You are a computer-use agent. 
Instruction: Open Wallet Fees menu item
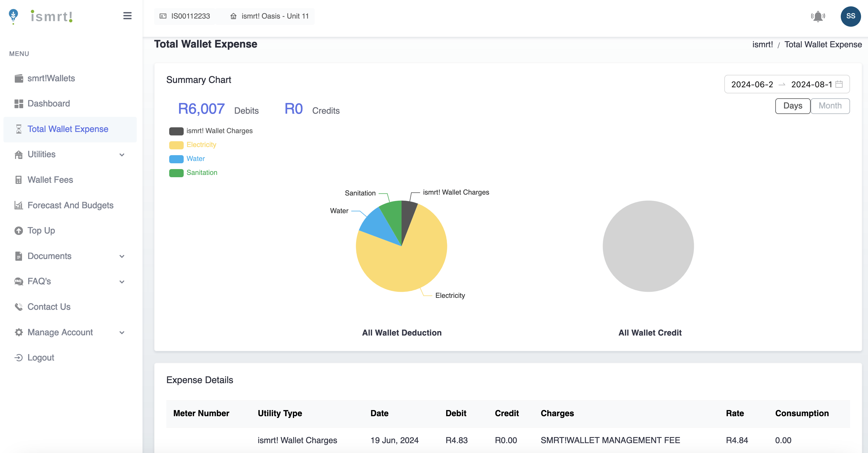pos(50,180)
